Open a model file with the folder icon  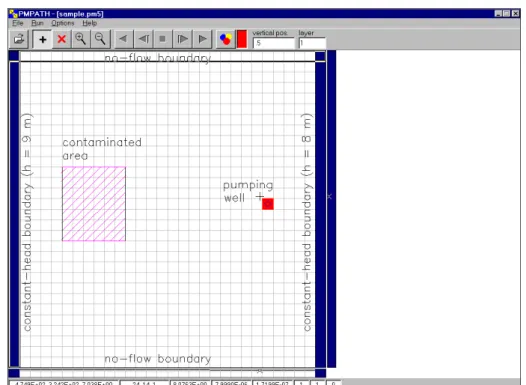pos(19,39)
